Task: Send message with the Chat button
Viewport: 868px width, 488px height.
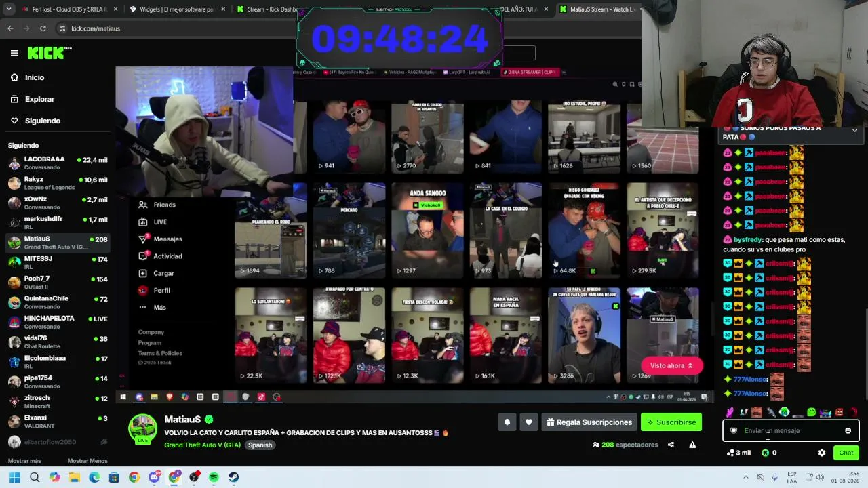Action: tap(846, 453)
